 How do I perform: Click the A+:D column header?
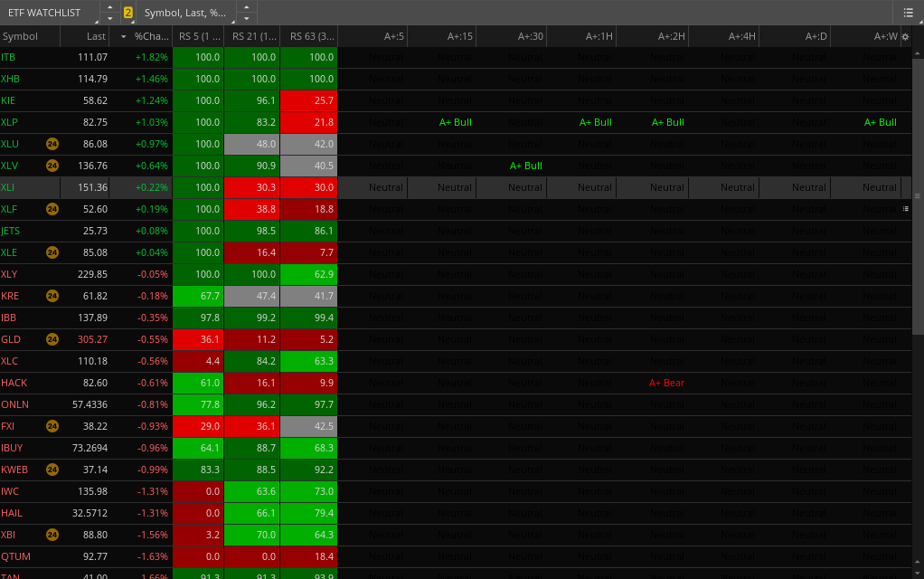795,36
